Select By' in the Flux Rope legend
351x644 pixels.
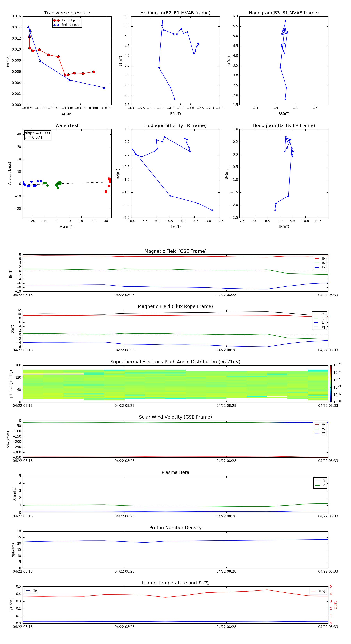(320, 318)
